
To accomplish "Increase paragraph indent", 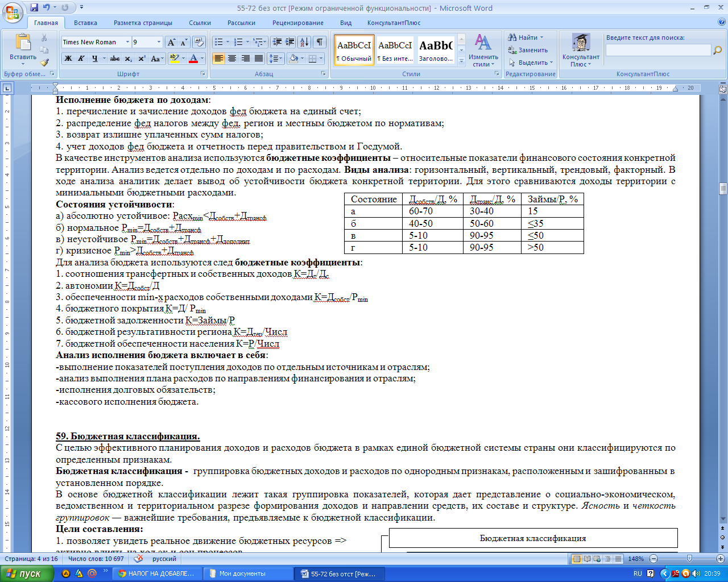I will [x=290, y=42].
